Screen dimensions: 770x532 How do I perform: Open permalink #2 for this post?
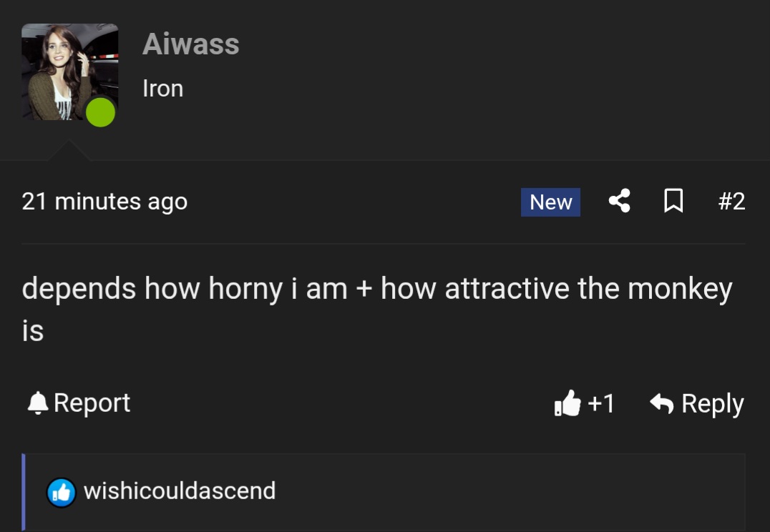pos(732,202)
